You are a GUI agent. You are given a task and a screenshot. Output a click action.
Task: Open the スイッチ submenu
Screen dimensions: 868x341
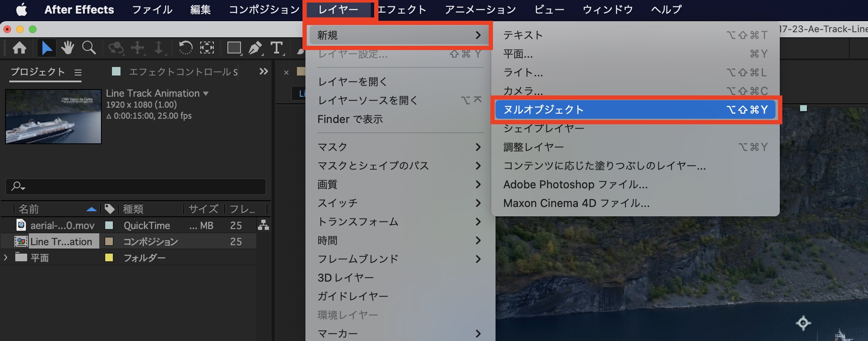point(399,203)
